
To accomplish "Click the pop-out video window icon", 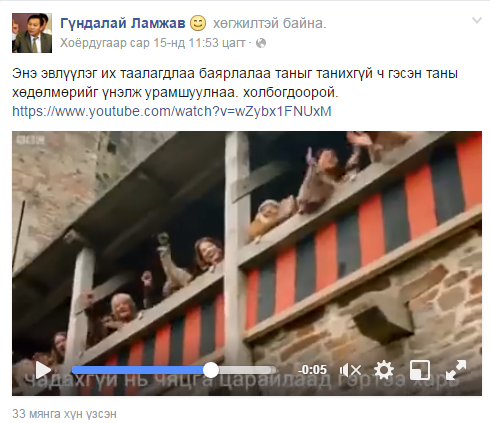I will point(420,370).
